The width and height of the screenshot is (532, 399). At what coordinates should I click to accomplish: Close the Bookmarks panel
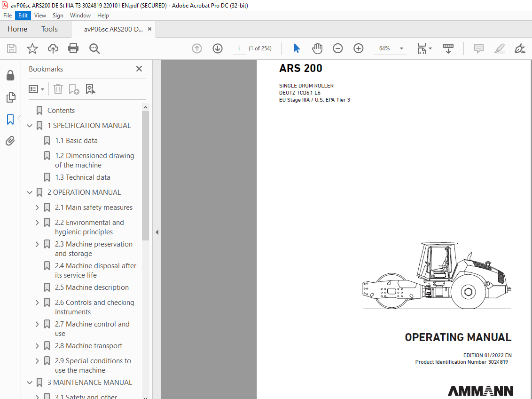[139, 69]
